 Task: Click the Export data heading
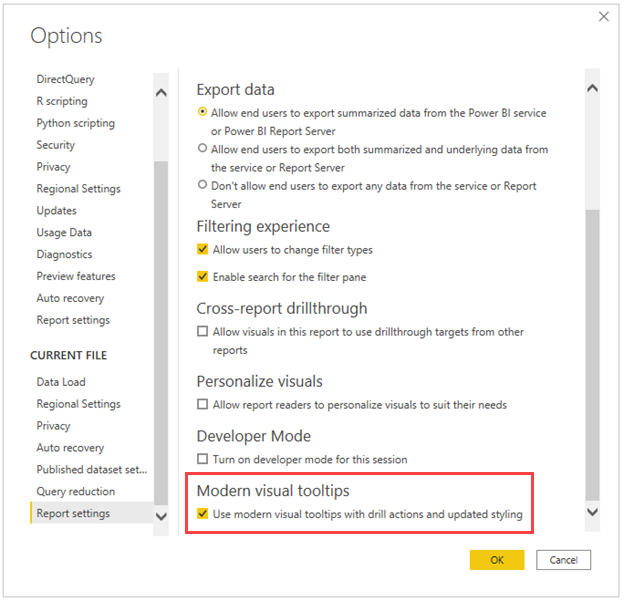tap(236, 90)
